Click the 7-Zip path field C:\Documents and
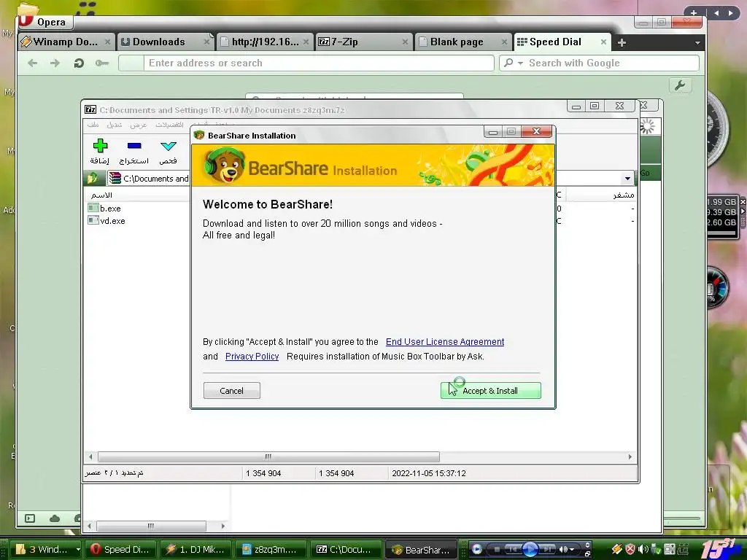This screenshot has height=560, width=747. [149, 179]
